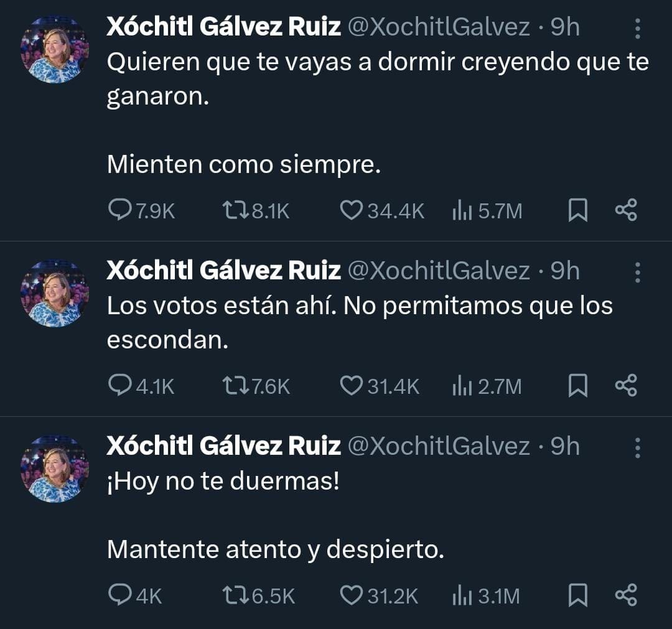The image size is (672, 629).
Task: Share the "Los votos están ahí" tweet
Action: [626, 387]
